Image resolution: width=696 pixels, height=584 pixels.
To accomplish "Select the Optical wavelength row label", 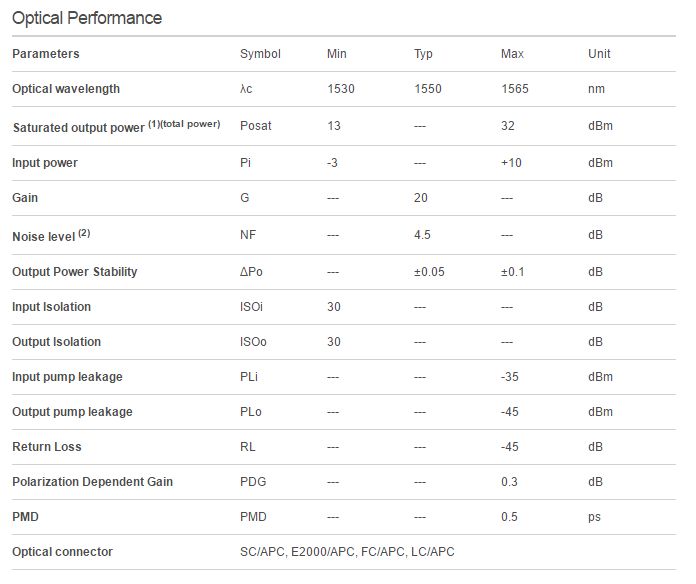I will [x=66, y=89].
